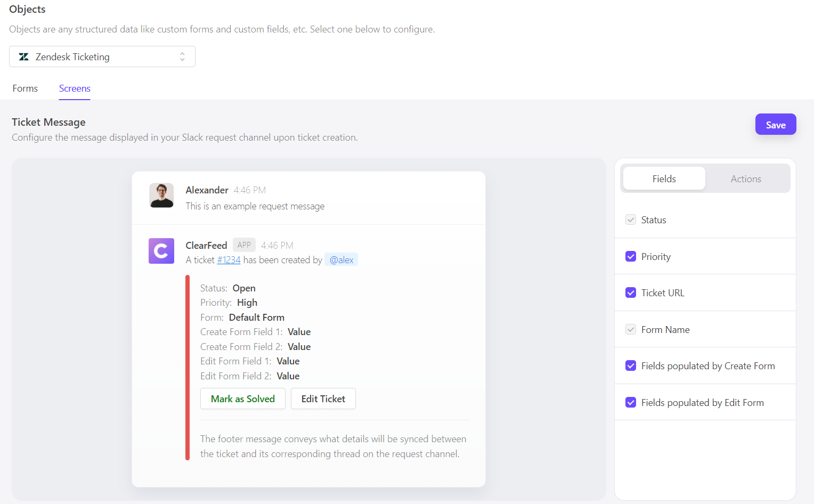The image size is (814, 504).
Task: Toggle the Ticket URL checkbox
Action: click(x=631, y=293)
